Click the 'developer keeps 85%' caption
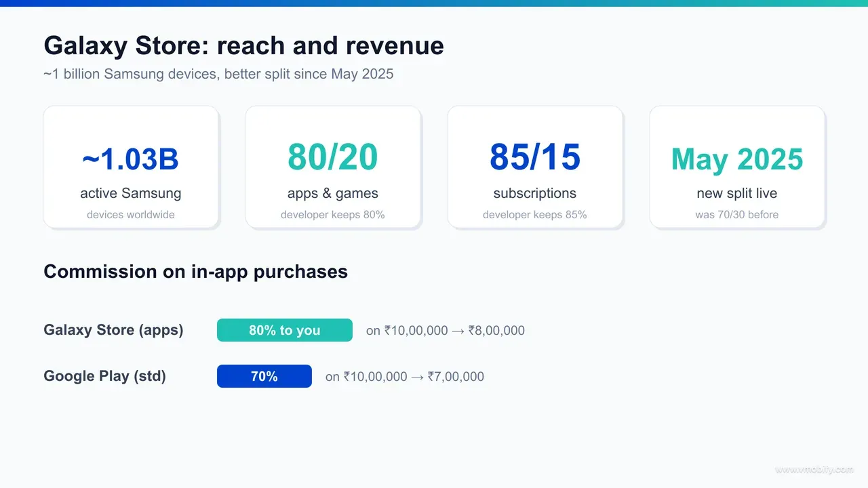This screenshot has height=488, width=868. pos(535,215)
